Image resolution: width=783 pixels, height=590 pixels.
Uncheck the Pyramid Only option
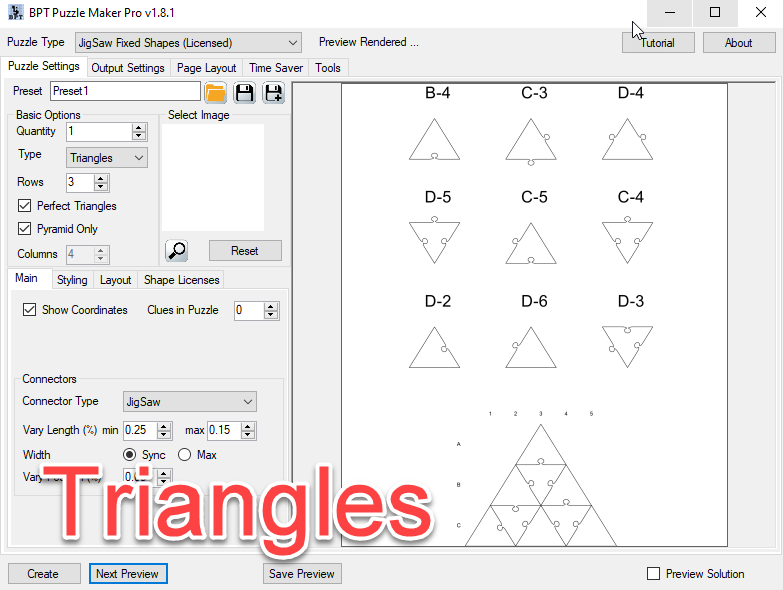(x=26, y=229)
